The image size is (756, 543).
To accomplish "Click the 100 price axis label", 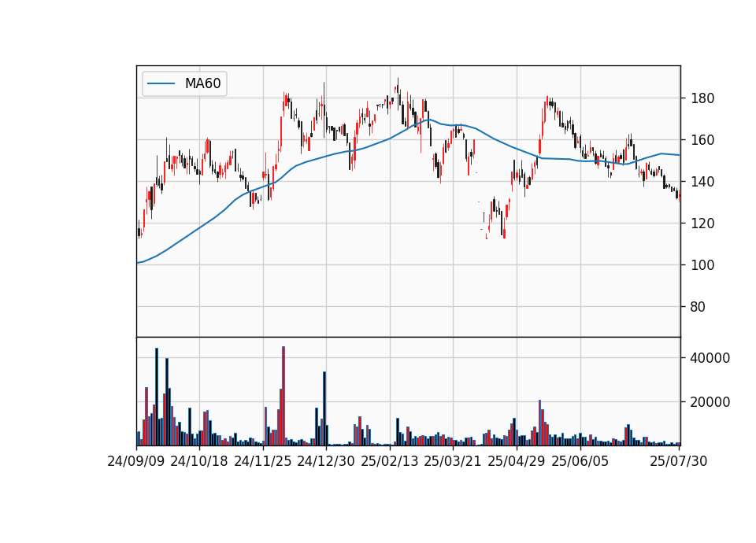I will point(702,265).
